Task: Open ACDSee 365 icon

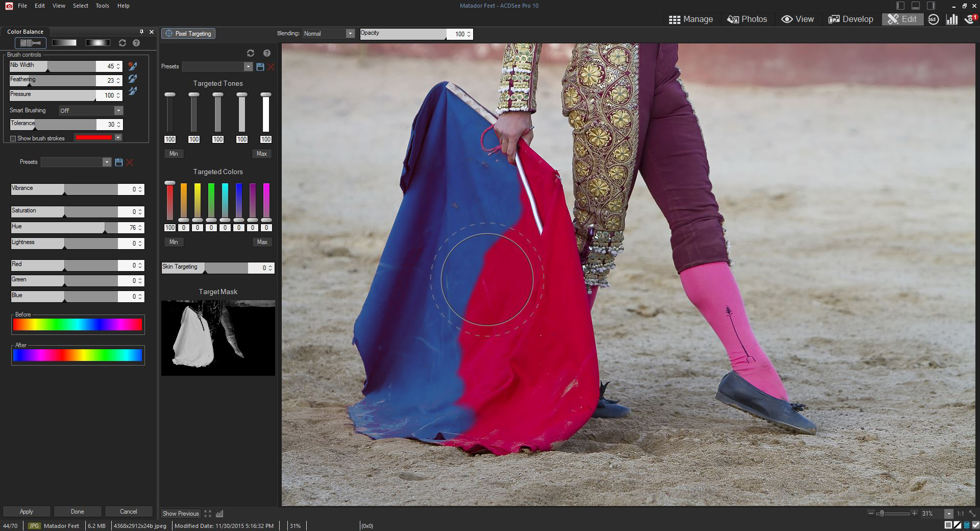Action: [x=933, y=19]
